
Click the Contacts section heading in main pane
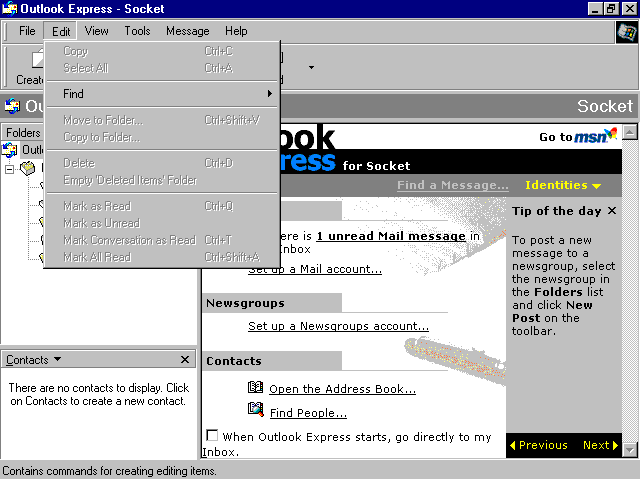(234, 361)
